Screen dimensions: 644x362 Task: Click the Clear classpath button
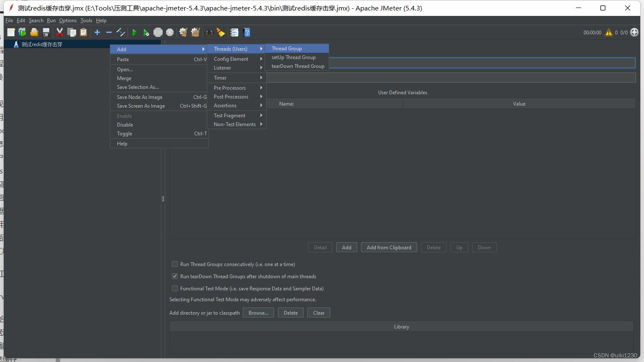pyautogui.click(x=319, y=313)
